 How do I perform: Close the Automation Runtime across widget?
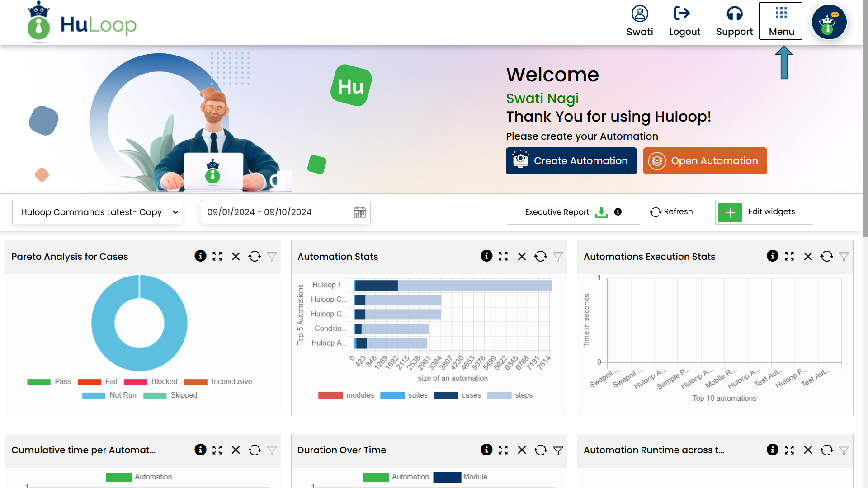tap(808, 450)
